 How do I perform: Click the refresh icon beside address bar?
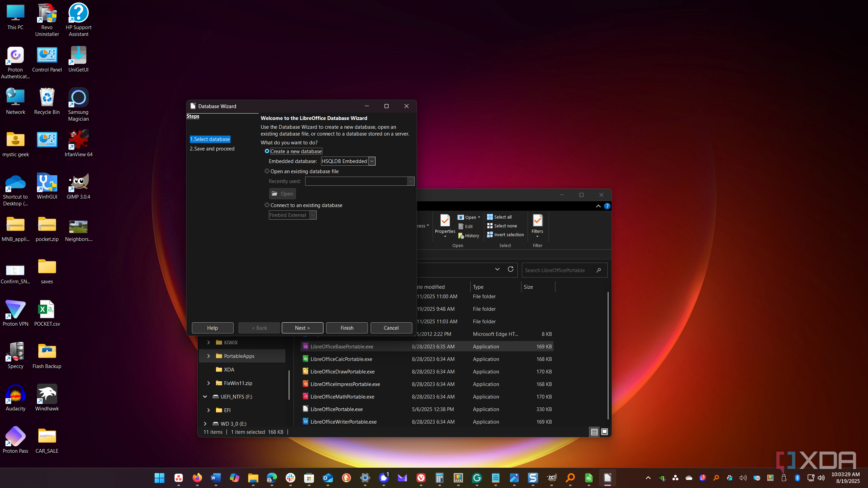click(x=510, y=269)
